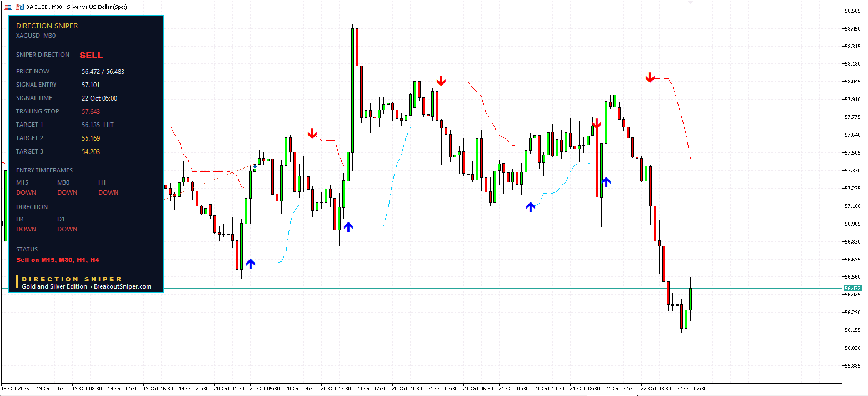Select the blue buy arrow near 20 Oct 05:30

250,264
